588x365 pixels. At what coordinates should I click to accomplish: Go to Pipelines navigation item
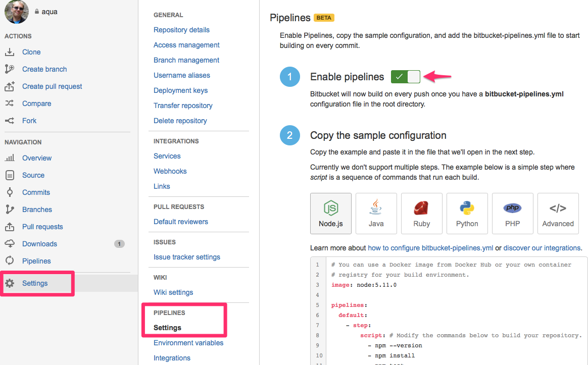coord(36,261)
